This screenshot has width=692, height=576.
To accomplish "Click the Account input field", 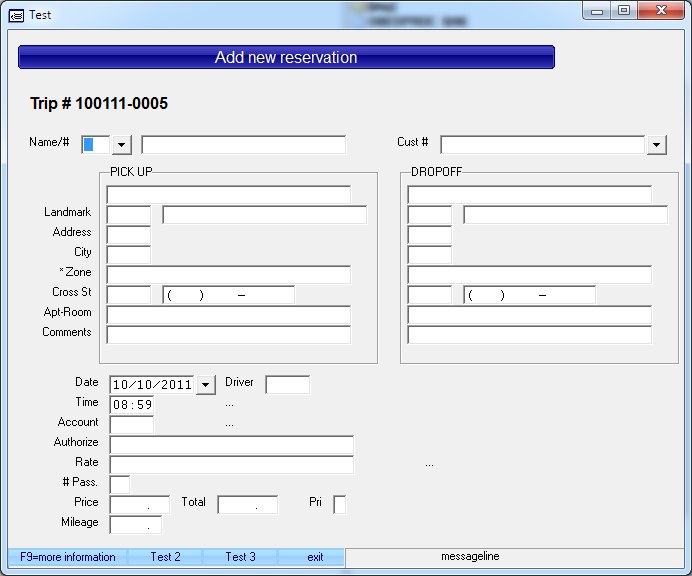I will coord(131,425).
